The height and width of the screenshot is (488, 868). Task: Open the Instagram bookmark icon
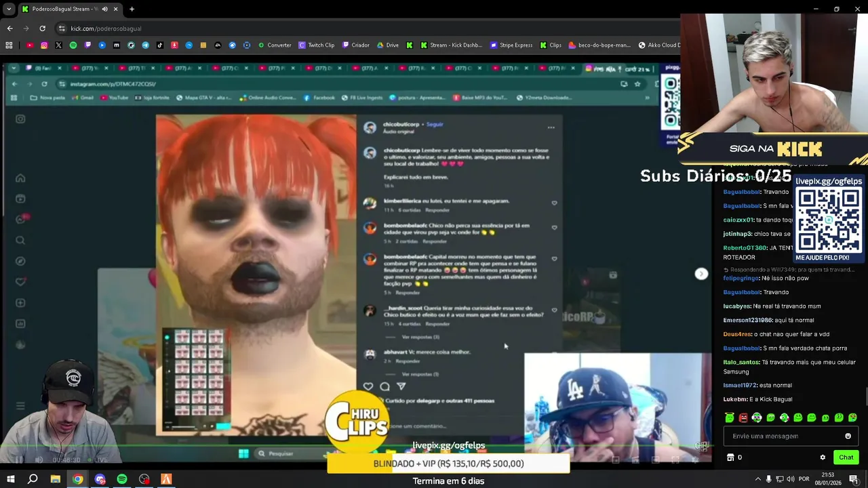coord(44,45)
